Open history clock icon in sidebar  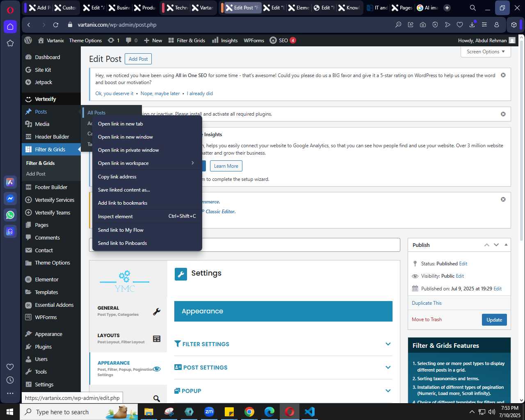(10, 380)
